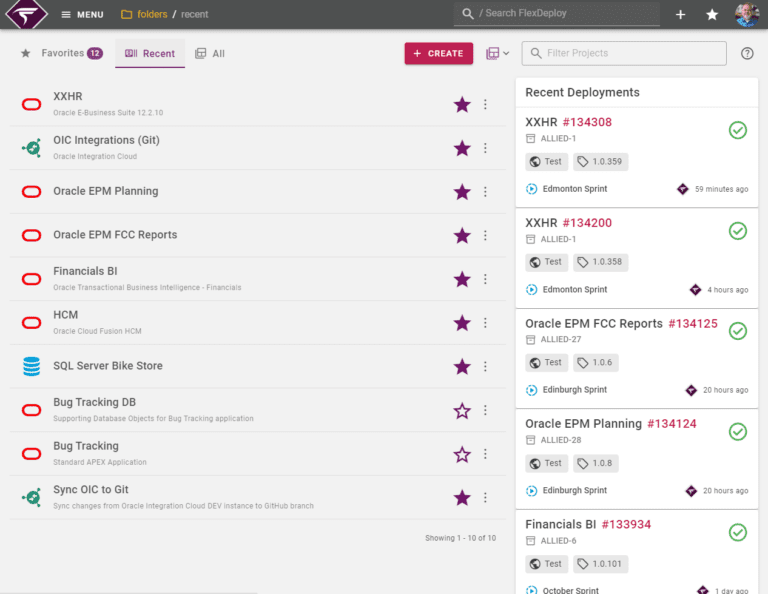Click the FlexDeploy logo icon
Screen dimensions: 768x594
tap(26, 14)
